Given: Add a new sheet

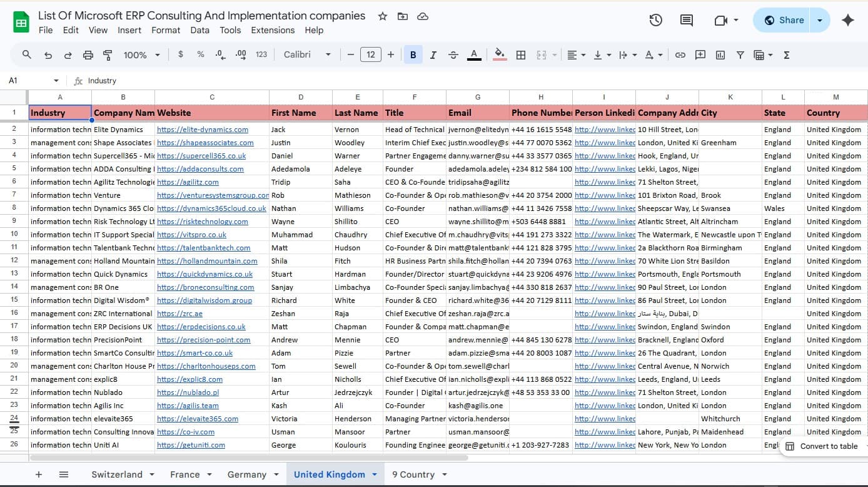Looking at the screenshot, I should [x=39, y=474].
